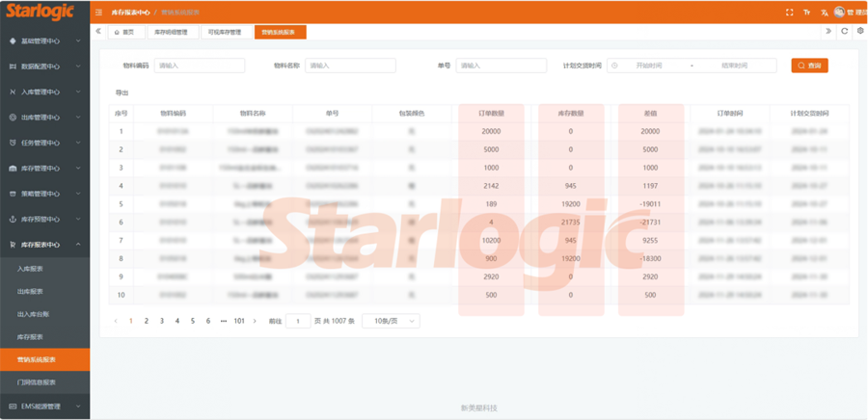Switch to the 库存明细管理 tab

tap(172, 32)
